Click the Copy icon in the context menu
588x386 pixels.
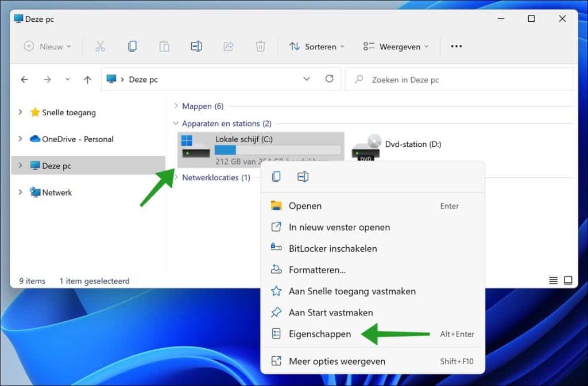coord(276,177)
